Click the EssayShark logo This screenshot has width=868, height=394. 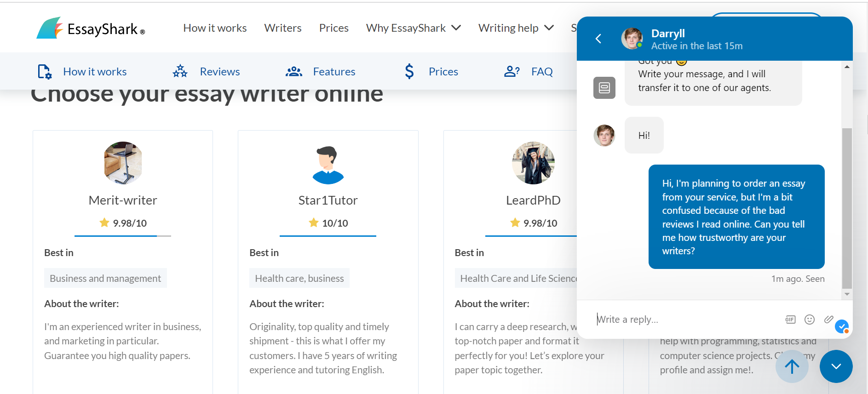point(91,29)
